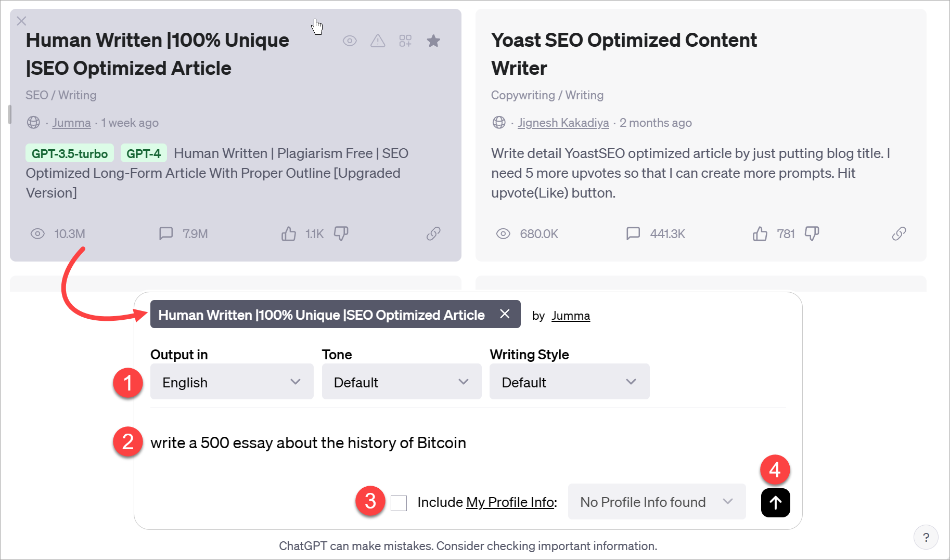Select the GPT-3.5-turbo tag

70,153
